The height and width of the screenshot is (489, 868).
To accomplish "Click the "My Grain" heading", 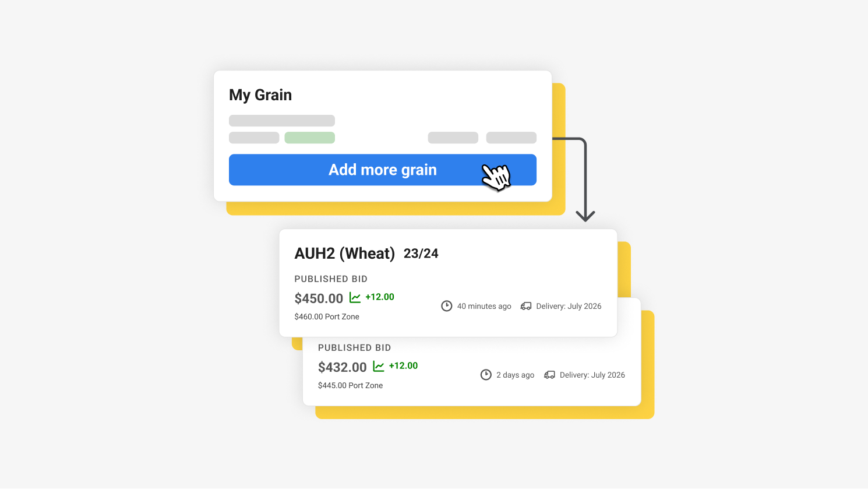I will coord(260,94).
